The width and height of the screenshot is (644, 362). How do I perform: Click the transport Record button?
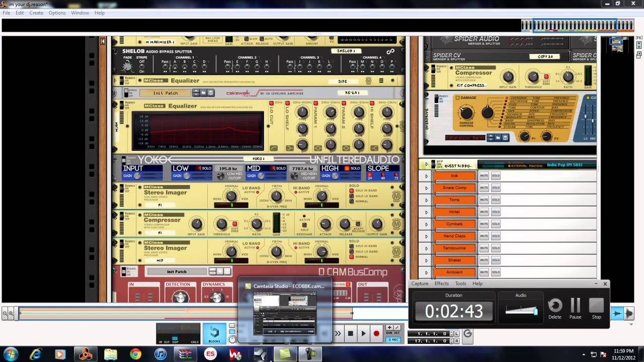(376, 333)
